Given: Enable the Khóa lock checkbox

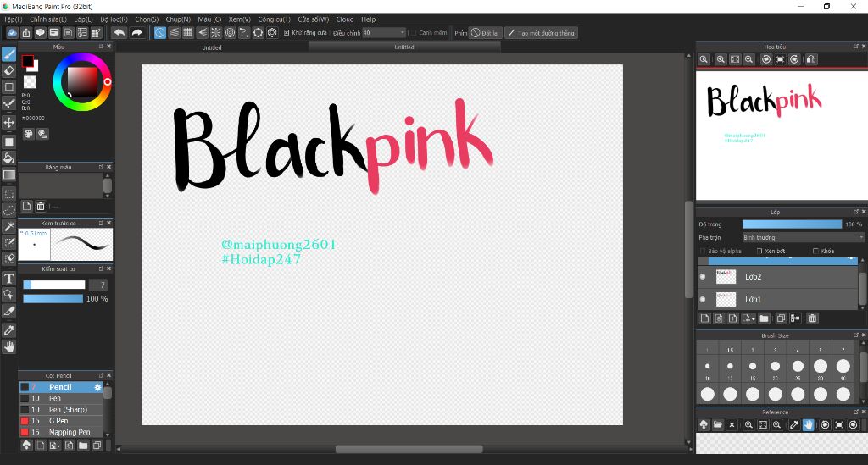Looking at the screenshot, I should coord(815,251).
